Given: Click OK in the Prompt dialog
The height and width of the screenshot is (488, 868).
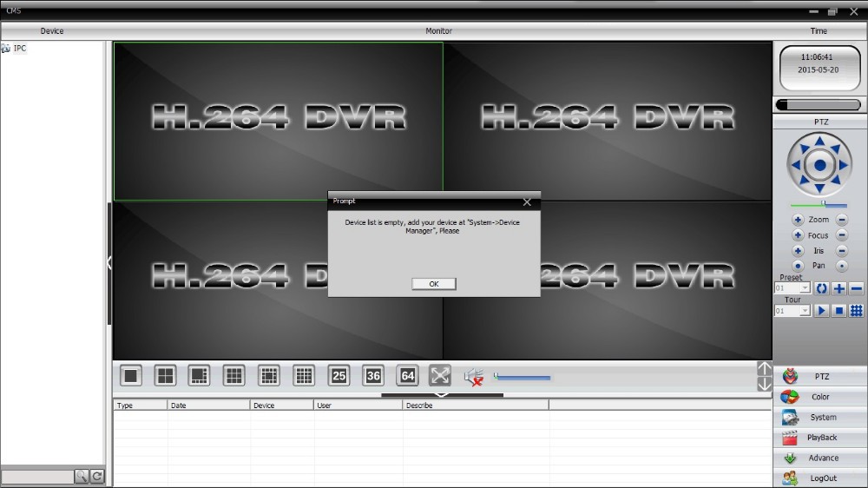Looking at the screenshot, I should 433,284.
